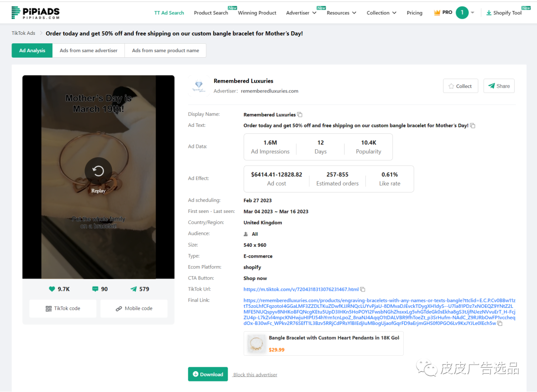This screenshot has height=392, width=537.
Task: Switch to Ads from same advertiser tab
Action: tap(89, 51)
